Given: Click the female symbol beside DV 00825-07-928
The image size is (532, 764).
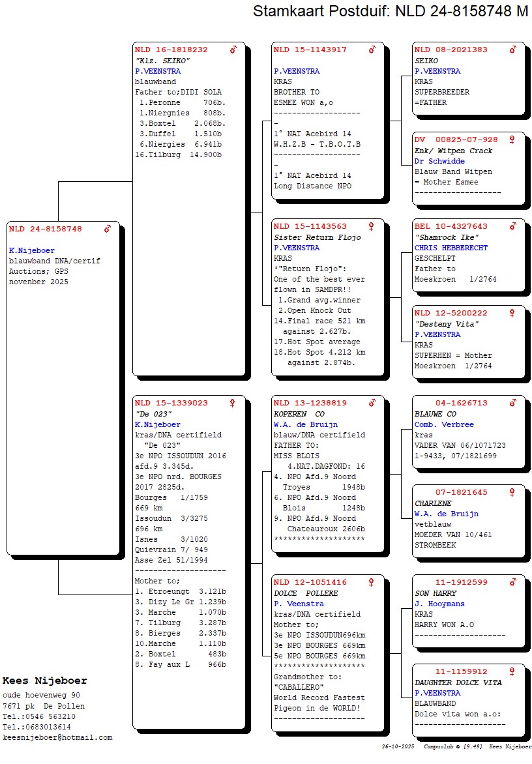Looking at the screenshot, I should 512,140.
